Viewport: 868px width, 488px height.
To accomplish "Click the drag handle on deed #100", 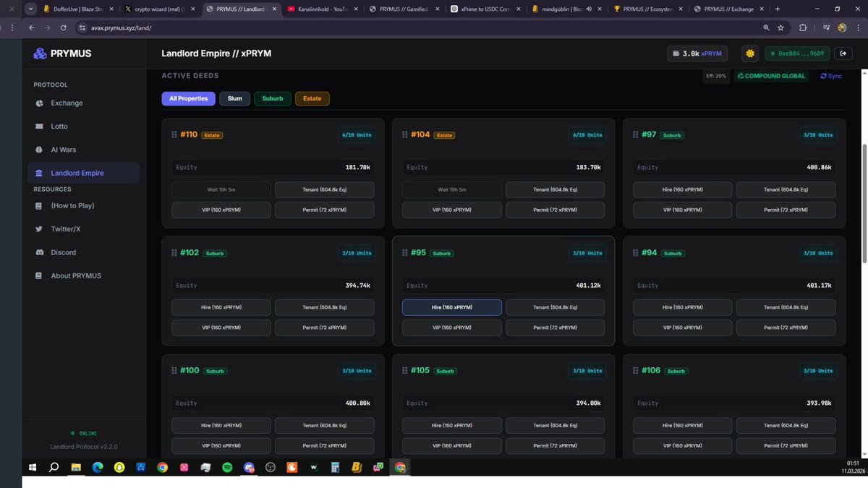I will [x=174, y=370].
